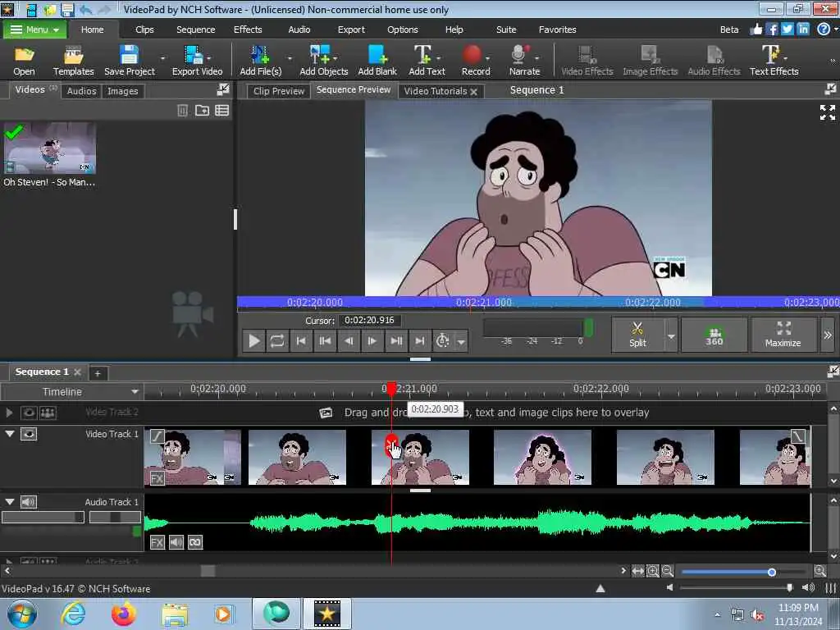Adjust Audio Track 1 volume slider
Viewport: 840px width, 630px height.
[x=43, y=517]
